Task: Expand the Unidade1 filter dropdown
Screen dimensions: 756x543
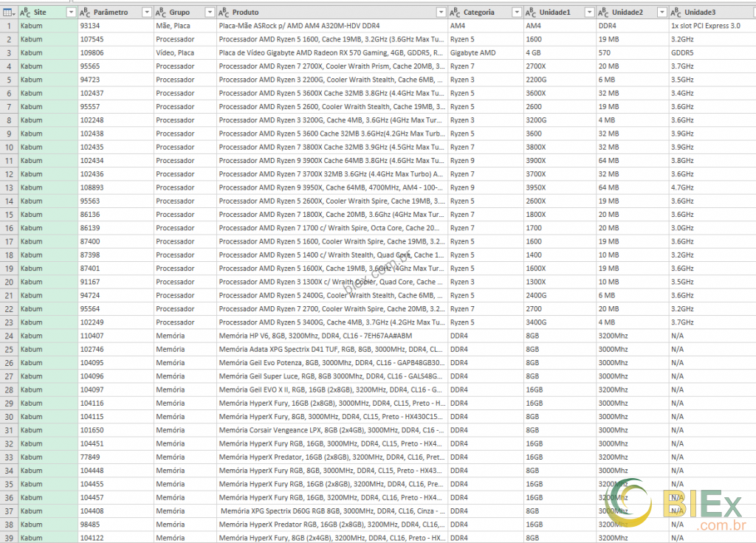Action: click(589, 12)
